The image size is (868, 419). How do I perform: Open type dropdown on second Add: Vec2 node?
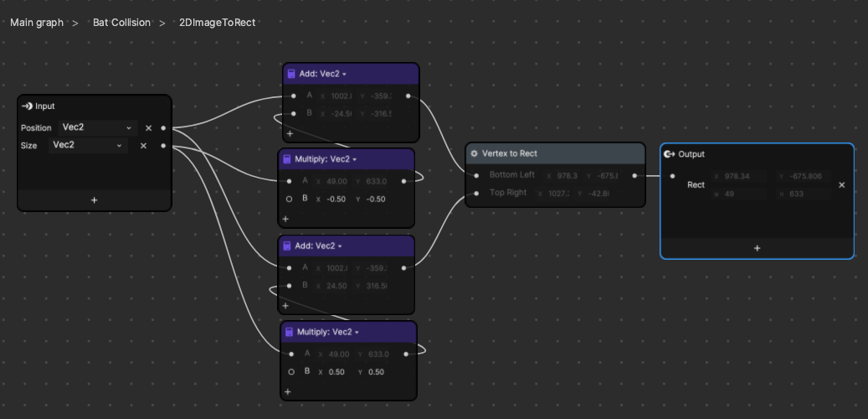pos(340,246)
